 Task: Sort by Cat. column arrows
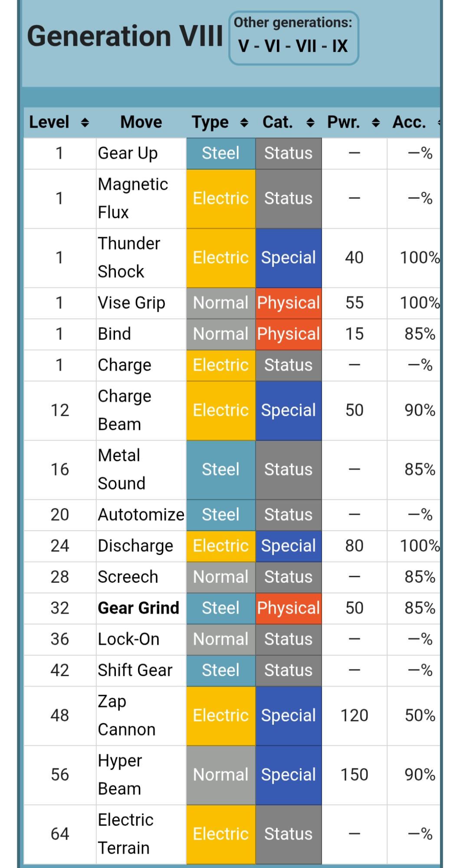point(310,123)
